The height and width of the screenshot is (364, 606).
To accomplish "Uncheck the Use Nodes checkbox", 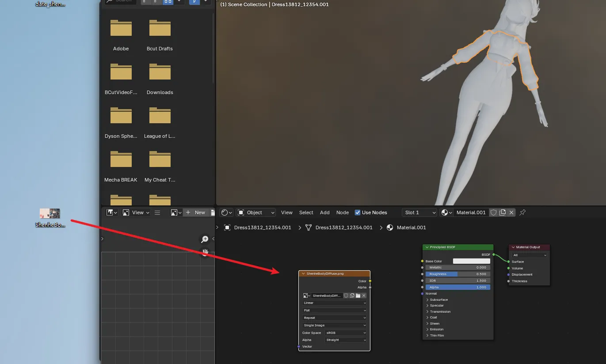I will tap(358, 212).
